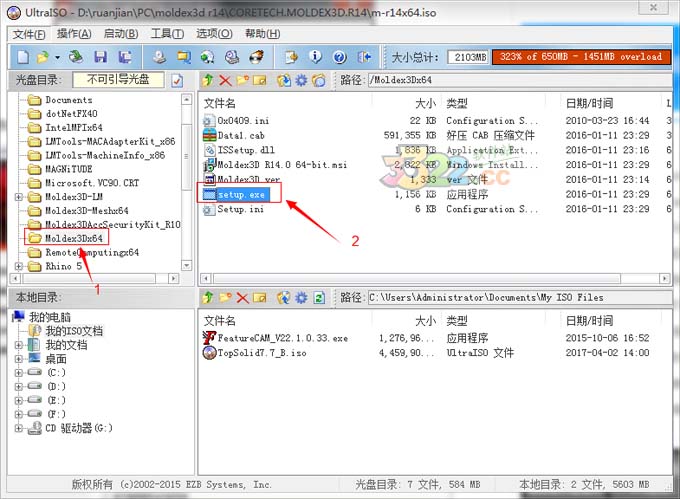
Task: Open the dropdown arrow next to Open icon
Action: (57, 57)
